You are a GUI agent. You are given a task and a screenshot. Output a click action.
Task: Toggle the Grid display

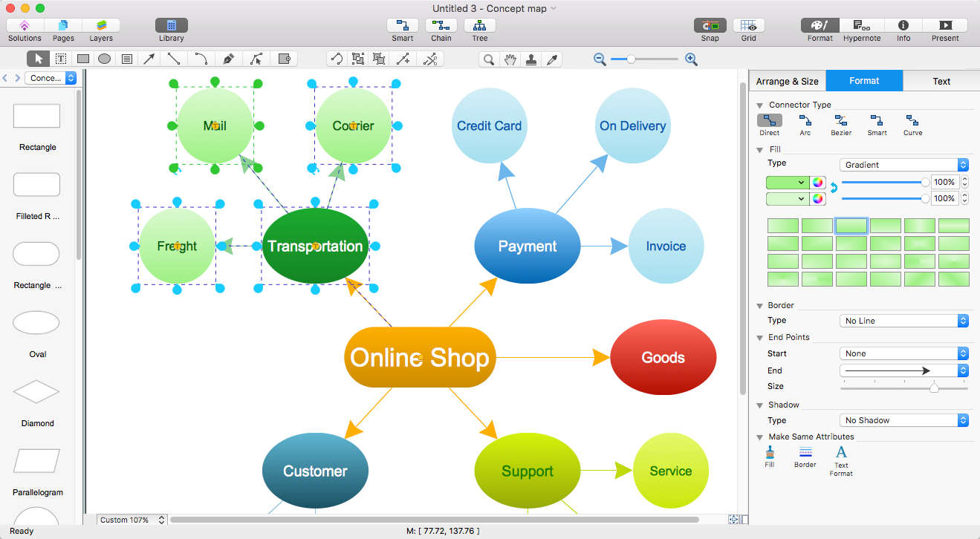coord(749,26)
